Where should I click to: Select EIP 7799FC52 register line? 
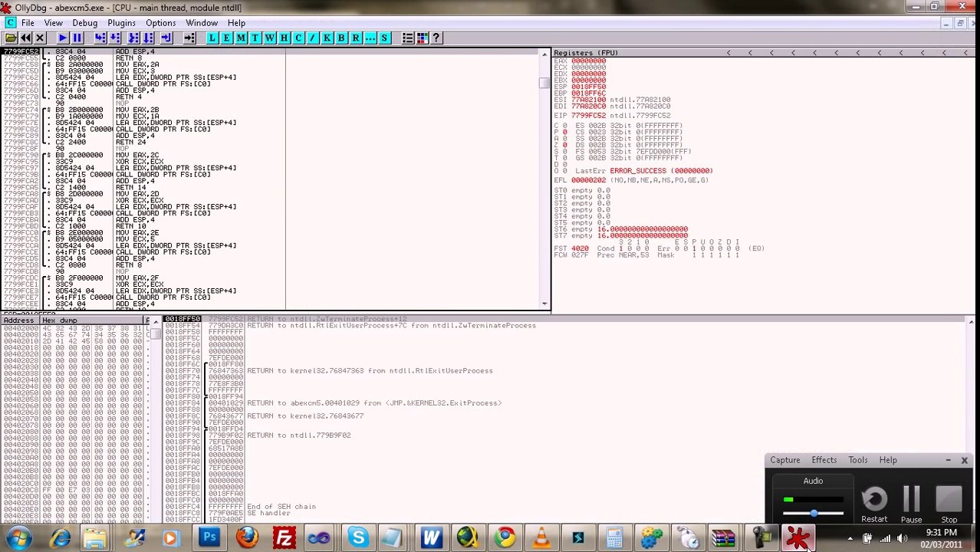612,115
